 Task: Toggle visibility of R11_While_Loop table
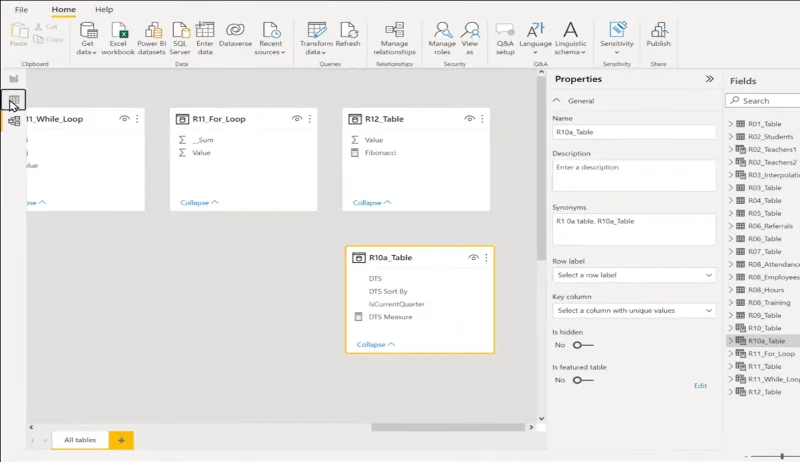pos(124,119)
